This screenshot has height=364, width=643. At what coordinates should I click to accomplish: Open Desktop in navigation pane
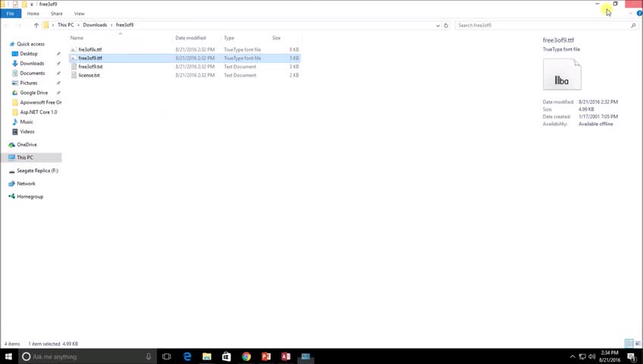29,54
